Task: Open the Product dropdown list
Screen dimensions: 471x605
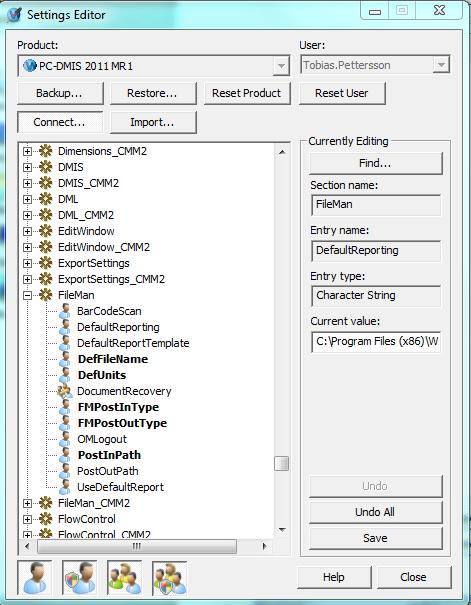Action: click(x=281, y=66)
